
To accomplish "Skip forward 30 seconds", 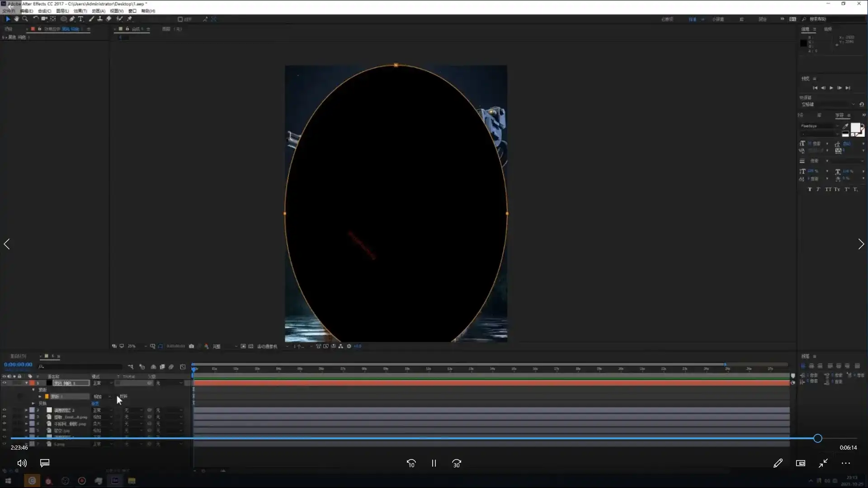I will coord(457,463).
